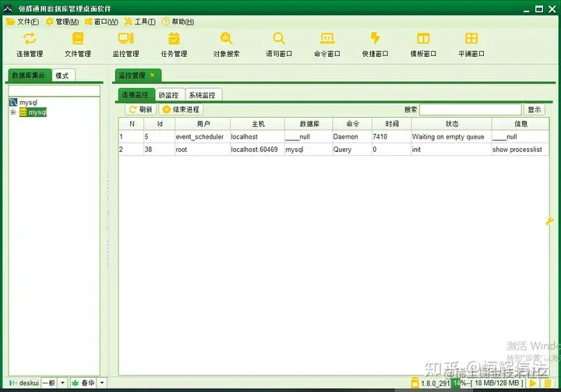
Task: Sort by the 信息 column header
Action: [x=520, y=124]
